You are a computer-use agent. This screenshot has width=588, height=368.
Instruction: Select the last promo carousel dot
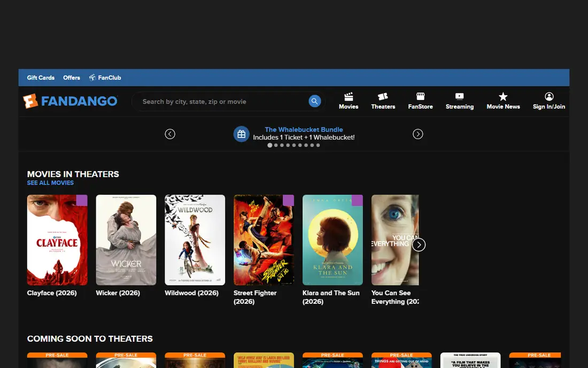[318, 145]
